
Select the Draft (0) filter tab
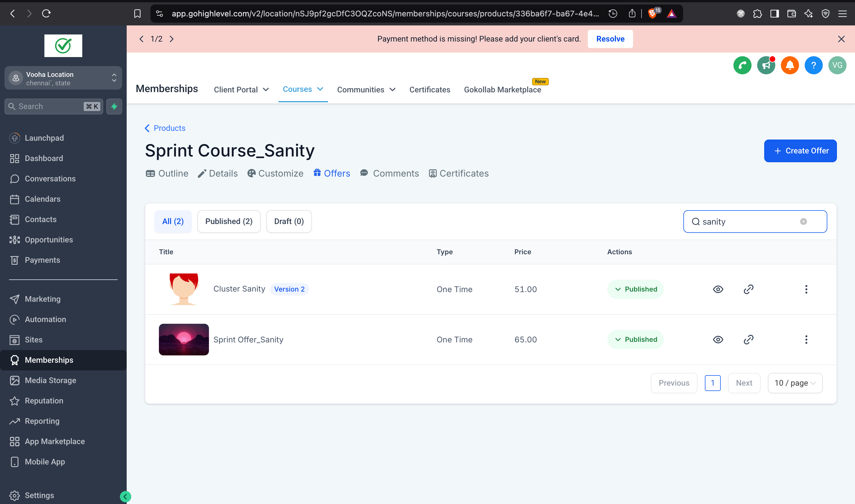(289, 221)
